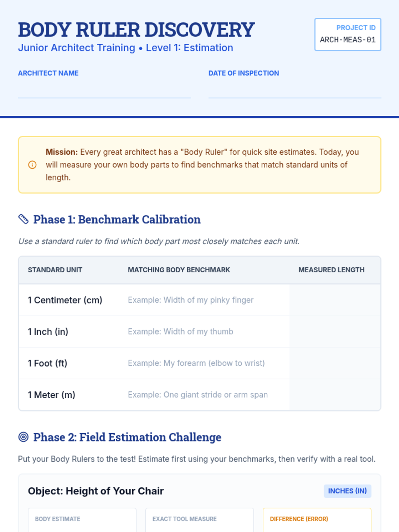Click the 1 Foot body benchmark field

(x=203, y=363)
